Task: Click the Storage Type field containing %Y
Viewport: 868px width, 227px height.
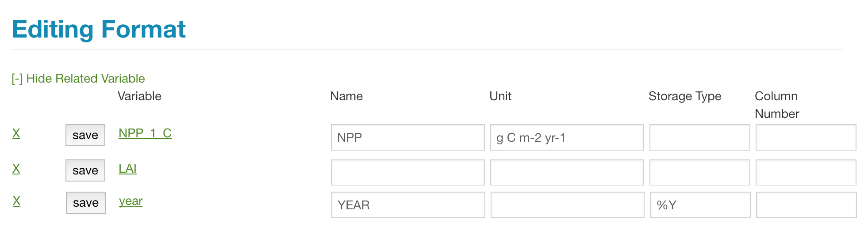Action: 700,205
